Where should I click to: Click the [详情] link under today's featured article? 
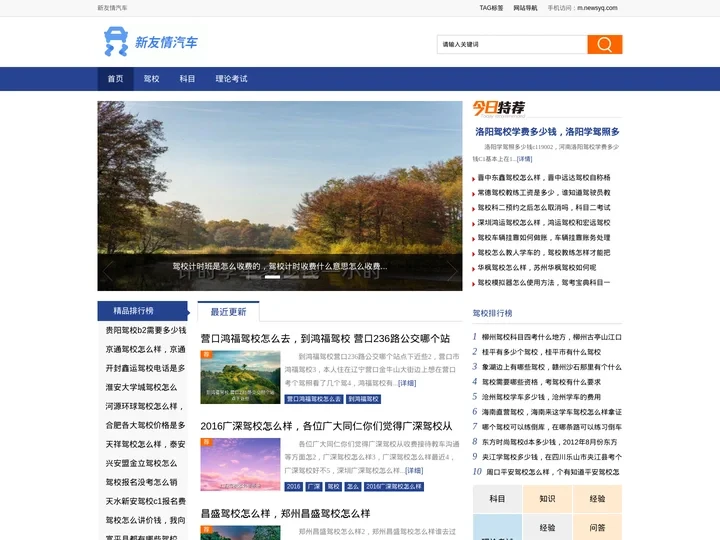[524, 159]
